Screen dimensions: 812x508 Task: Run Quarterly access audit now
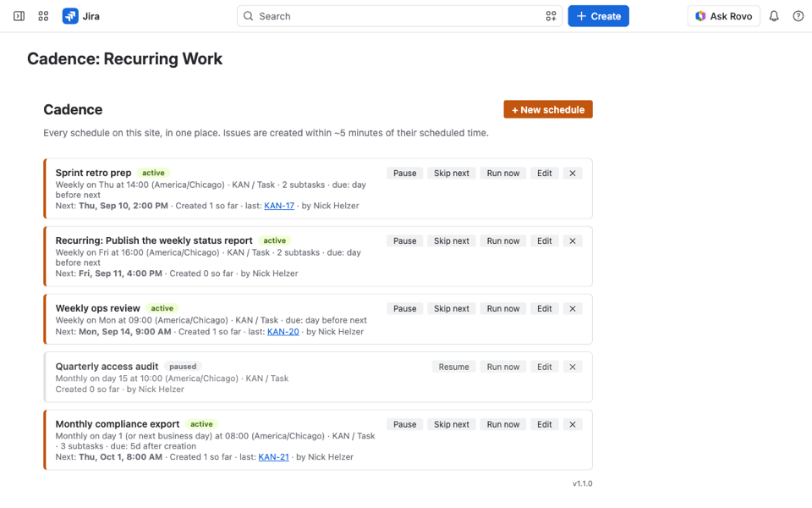point(502,367)
